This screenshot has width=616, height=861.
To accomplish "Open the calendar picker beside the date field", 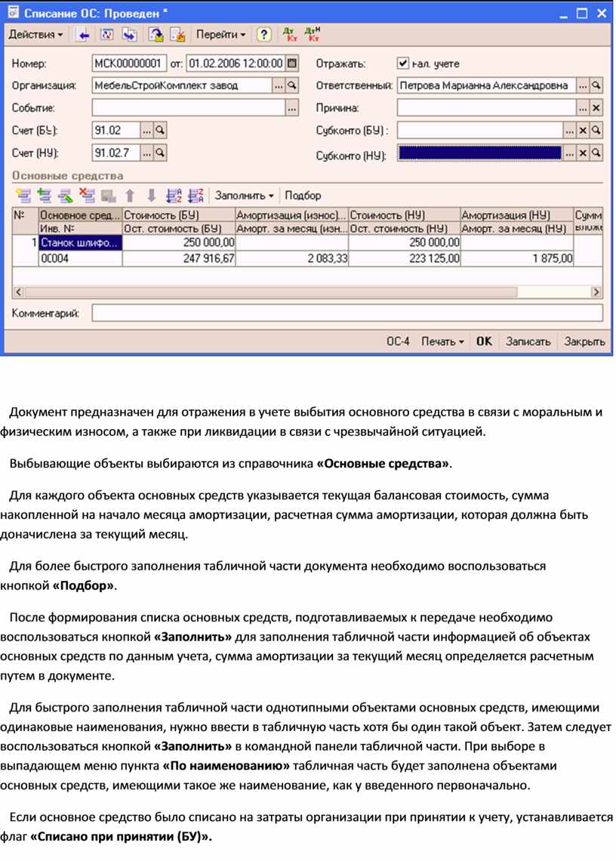I will click(x=292, y=63).
